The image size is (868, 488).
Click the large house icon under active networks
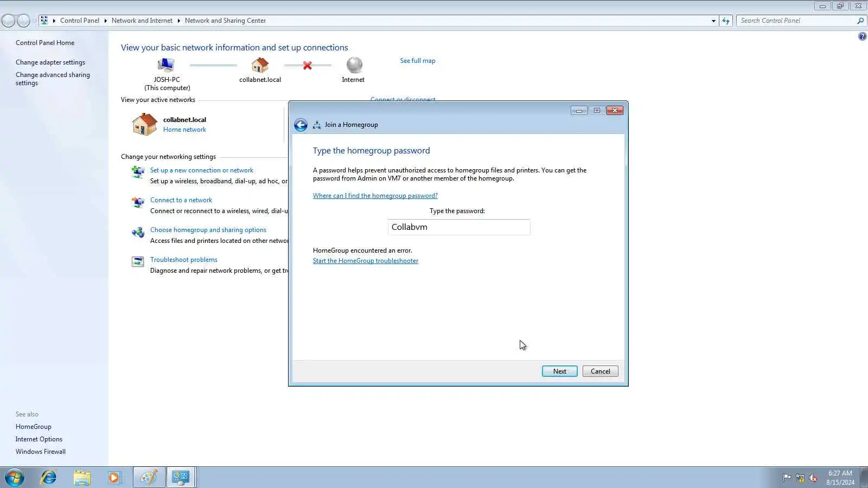click(144, 124)
